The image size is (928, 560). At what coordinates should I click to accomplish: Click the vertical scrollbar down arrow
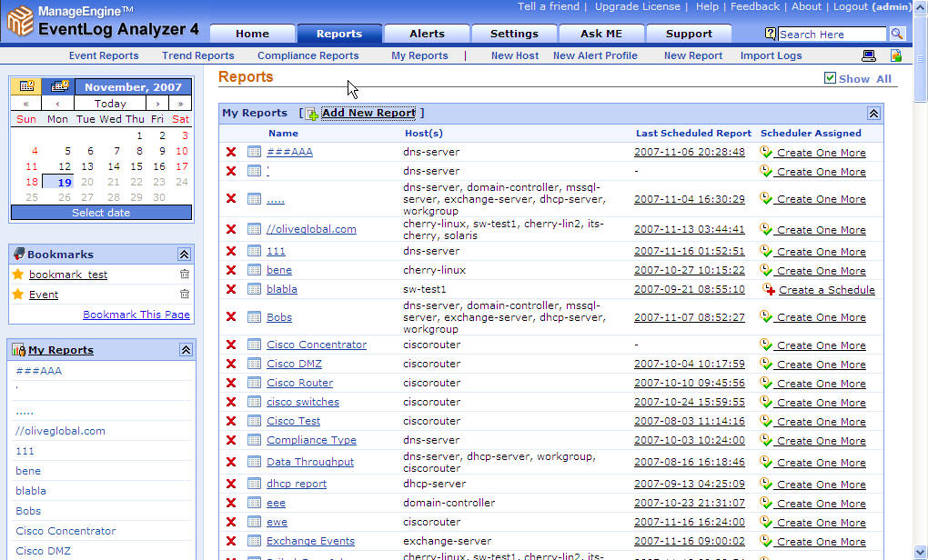(x=921, y=553)
